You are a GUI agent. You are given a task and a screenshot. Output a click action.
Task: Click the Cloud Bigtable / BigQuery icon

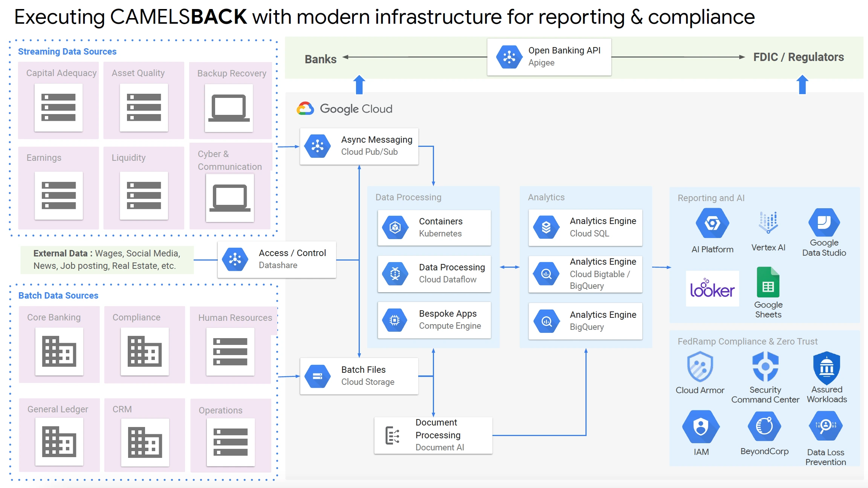[546, 274]
